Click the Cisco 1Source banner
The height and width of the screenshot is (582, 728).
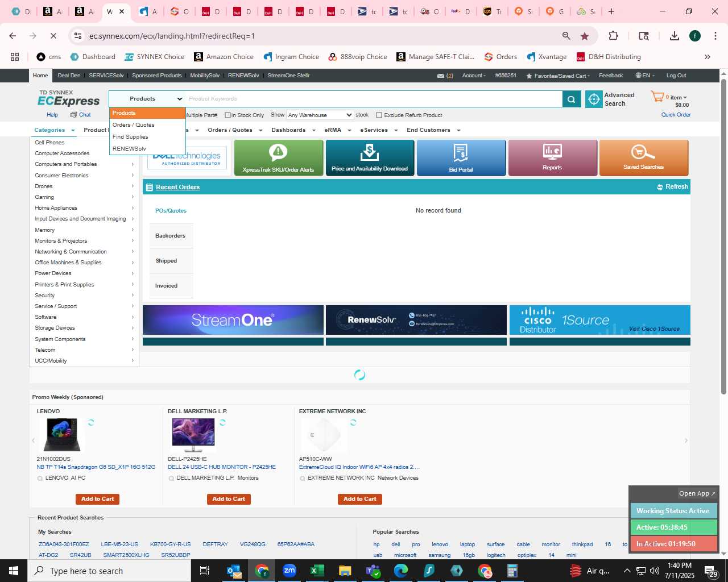(x=599, y=320)
